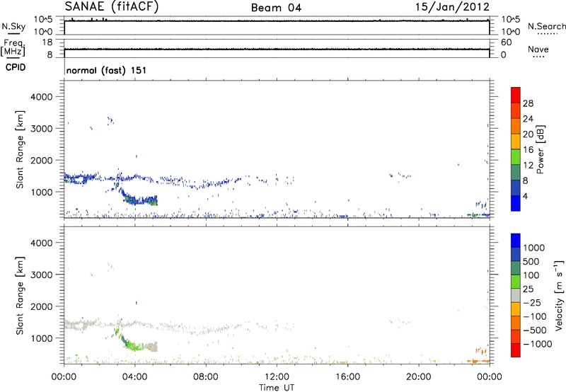The height and width of the screenshot is (392, 566).
Task: Click the 12:00 time axis label
Action: [277, 377]
